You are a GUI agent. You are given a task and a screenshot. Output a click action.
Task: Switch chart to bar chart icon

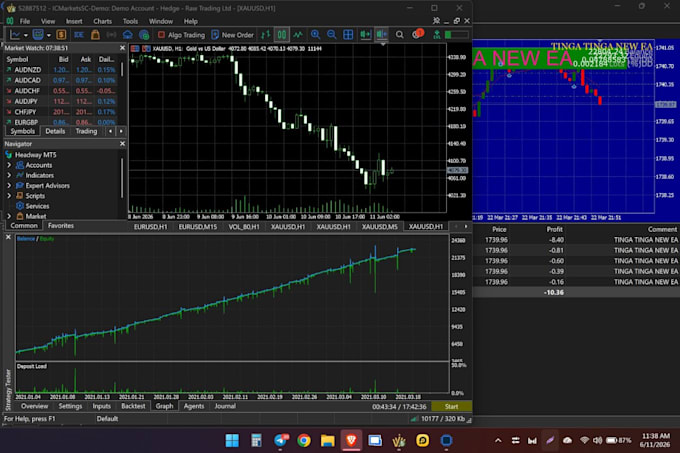[x=265, y=35]
